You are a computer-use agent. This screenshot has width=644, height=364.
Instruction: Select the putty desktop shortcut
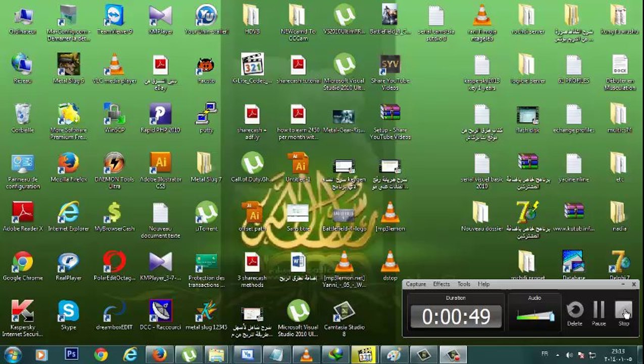(x=206, y=118)
